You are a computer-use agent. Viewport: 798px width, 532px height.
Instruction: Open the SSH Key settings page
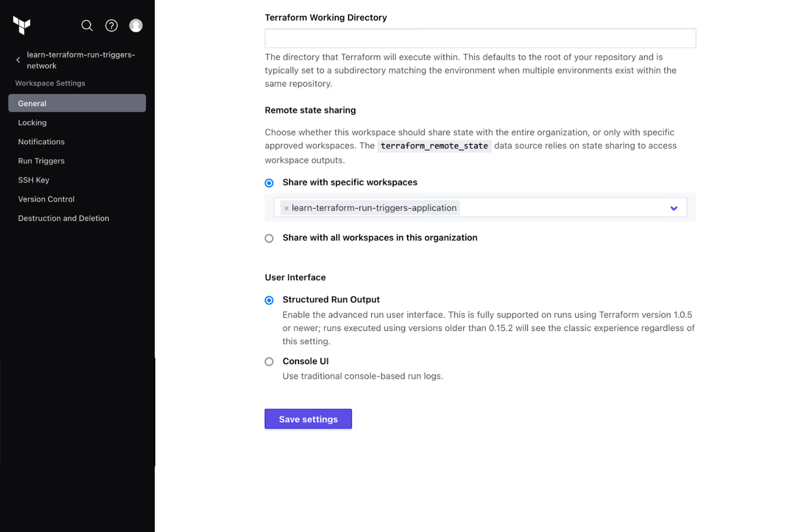tap(33, 180)
